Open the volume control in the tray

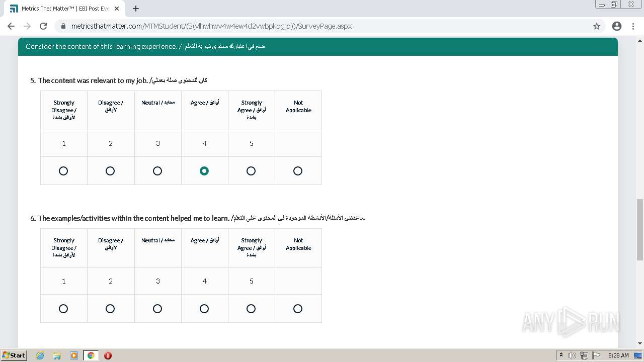point(572,355)
